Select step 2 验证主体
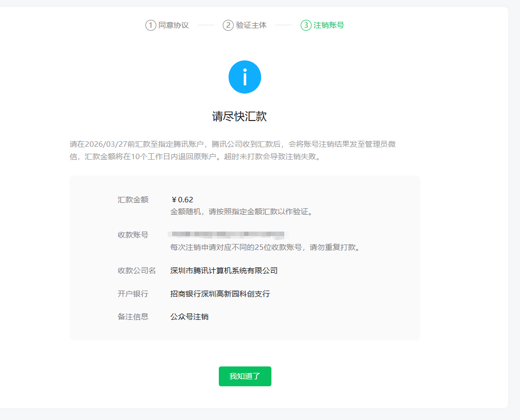Viewport: 520px width, 420px height. pyautogui.click(x=245, y=25)
